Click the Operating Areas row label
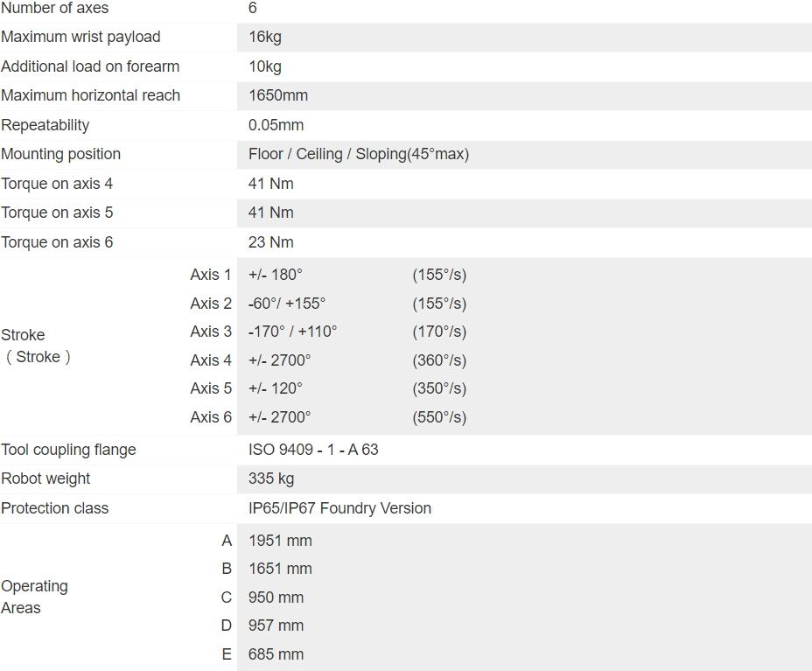The width and height of the screenshot is (812, 671). [34, 597]
